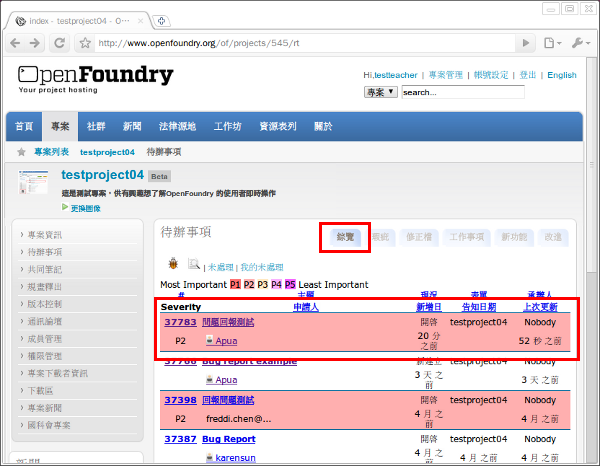This screenshot has height=466, width=600.
Task: Expand 待辦事項 in sidebar
Action: pos(44,252)
